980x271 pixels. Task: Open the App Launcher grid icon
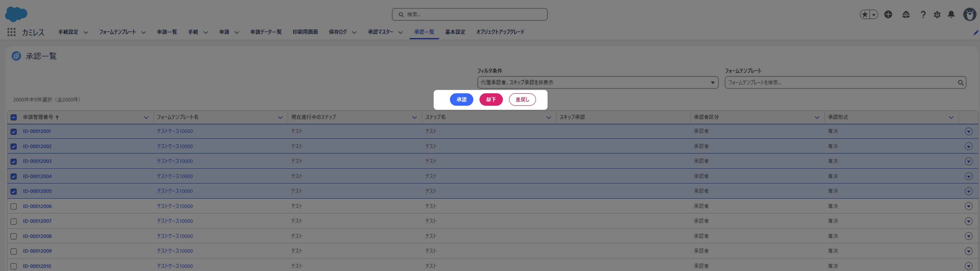(x=11, y=32)
